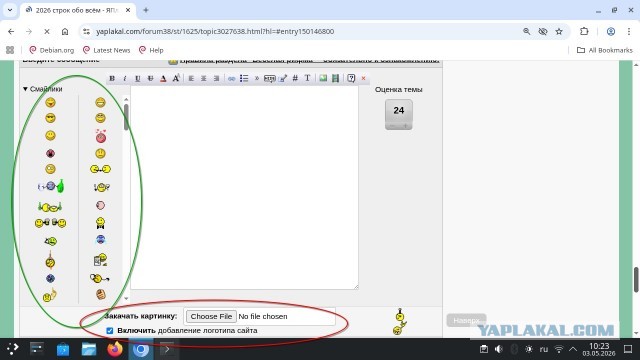Open the Chrome three-dot menu
Image resolution: width=640 pixels, height=360 pixels.
coord(629,31)
